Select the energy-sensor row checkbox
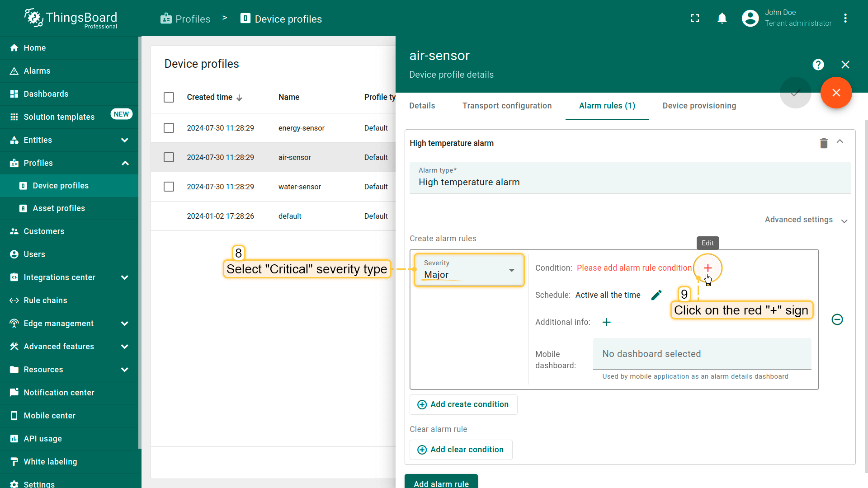 click(169, 128)
